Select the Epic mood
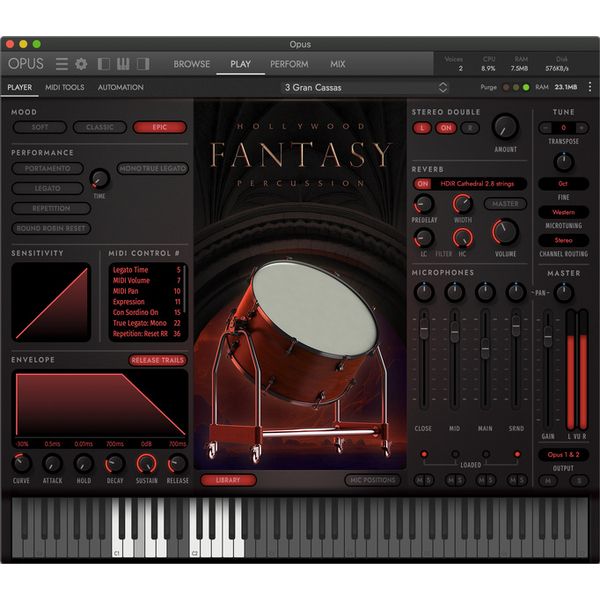 click(160, 127)
